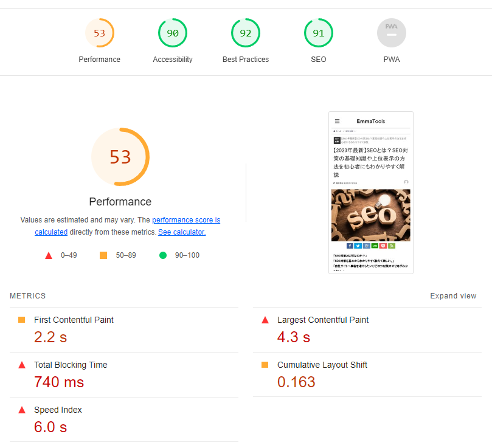
Task: Click the large Performance gauge showing 53
Action: (x=120, y=157)
